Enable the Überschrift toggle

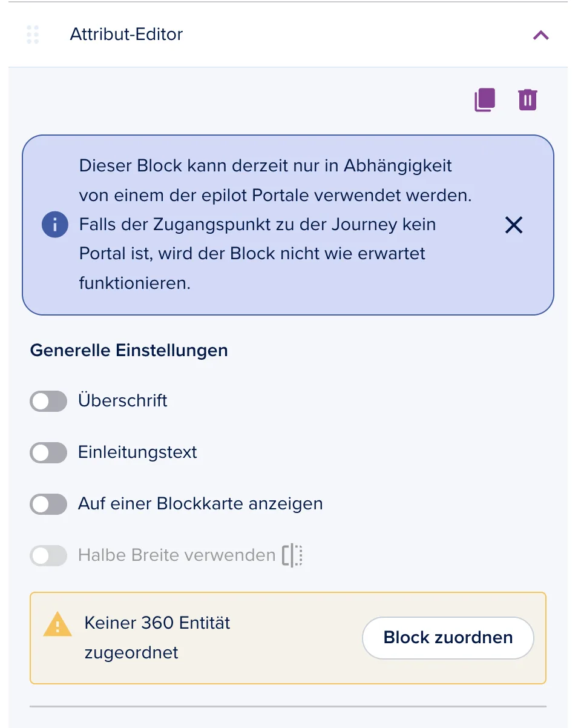[x=48, y=401]
